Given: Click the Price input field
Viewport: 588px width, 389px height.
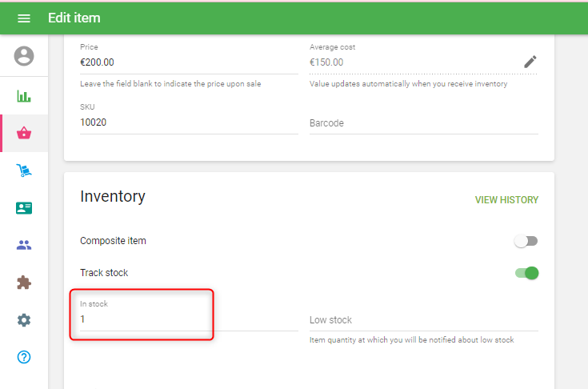Looking at the screenshot, I should click(189, 62).
